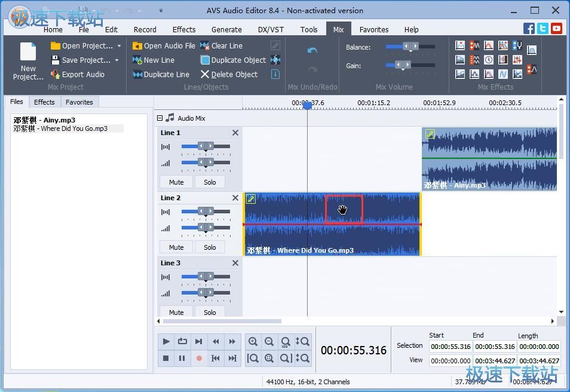Click the Selection End time field
Screen dimensions: 570x392
point(495,347)
